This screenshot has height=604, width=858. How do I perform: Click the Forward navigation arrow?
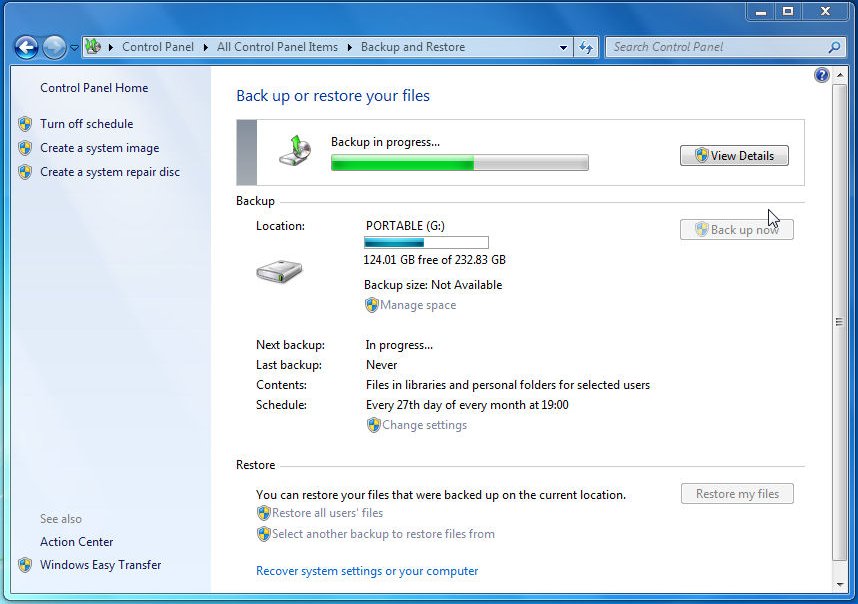click(x=54, y=47)
